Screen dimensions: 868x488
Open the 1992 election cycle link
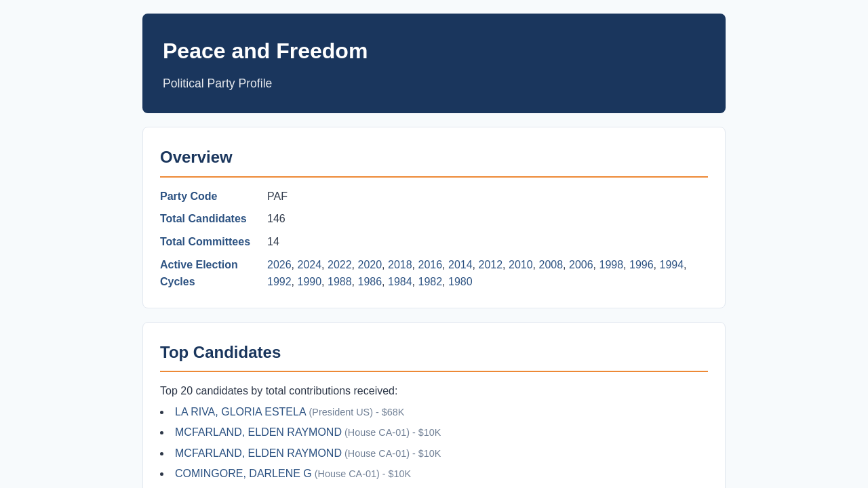(279, 282)
